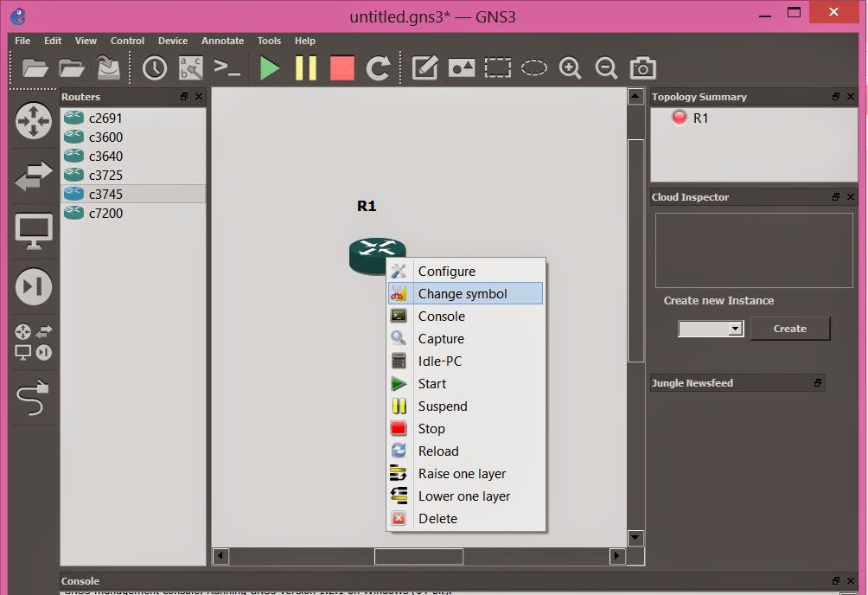Choose Console from the context menu
This screenshot has width=868, height=595.
coord(465,316)
